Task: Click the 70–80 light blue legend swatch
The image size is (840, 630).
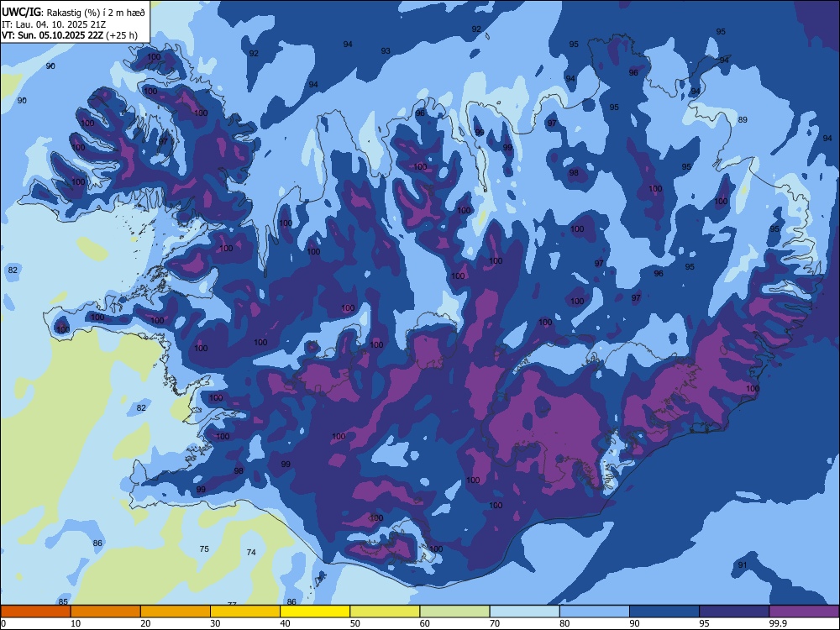Action: click(x=524, y=612)
